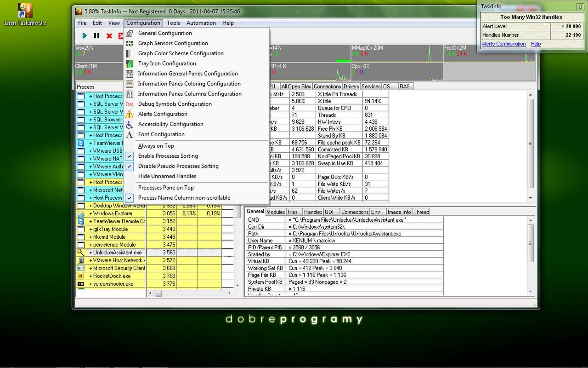This screenshot has height=368, width=588.
Task: Expand the igfxTray Module process node
Action: point(91,229)
